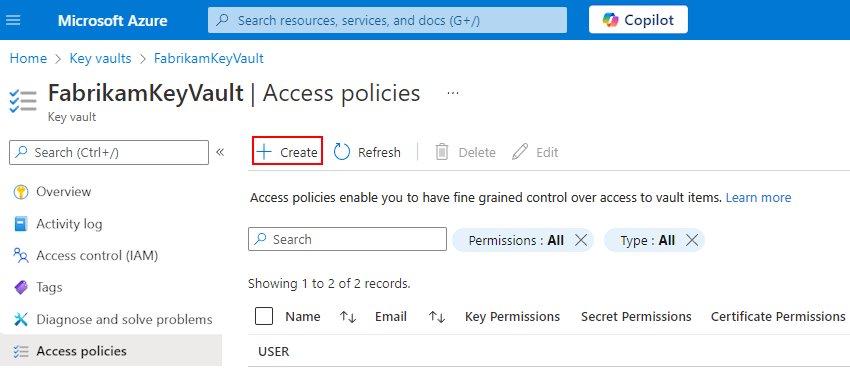Viewport: 850px width, 370px height.
Task: Open the hamburger portal menu
Action: (13, 20)
